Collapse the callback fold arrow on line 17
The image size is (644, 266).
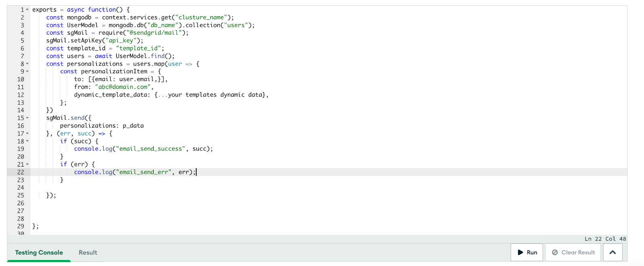27,134
